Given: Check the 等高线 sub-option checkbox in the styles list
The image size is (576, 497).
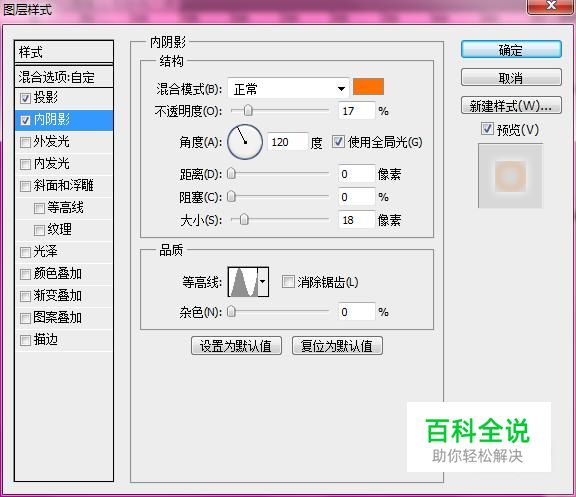Looking at the screenshot, I should point(39,208).
